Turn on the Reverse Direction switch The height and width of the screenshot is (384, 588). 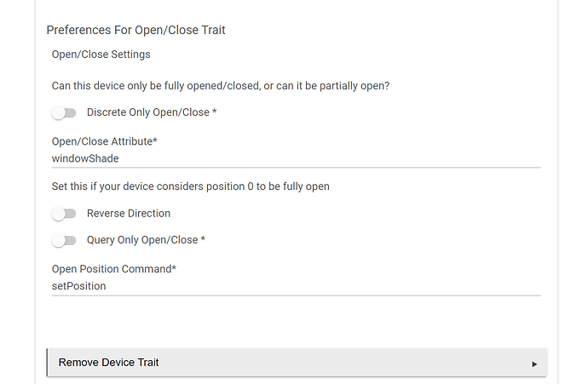click(64, 214)
